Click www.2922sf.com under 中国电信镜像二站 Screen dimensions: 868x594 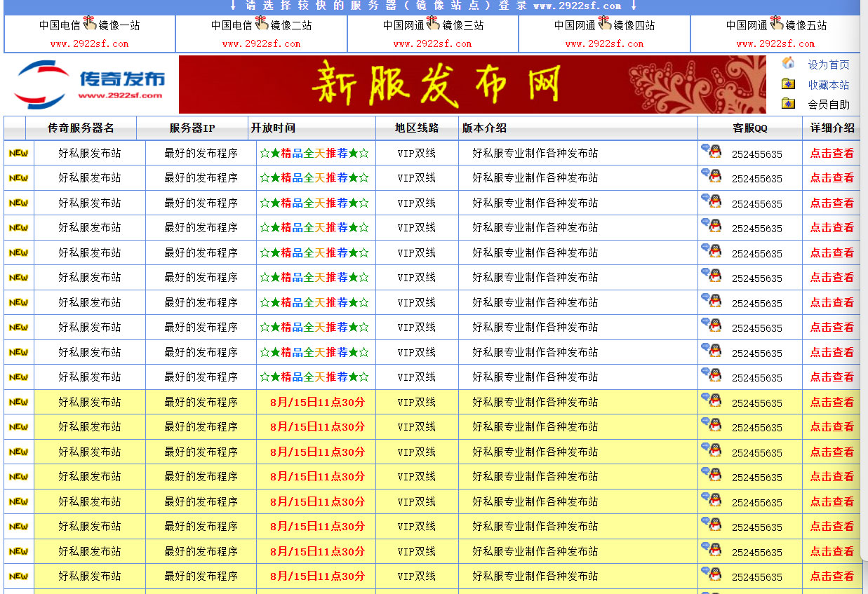pyautogui.click(x=260, y=42)
